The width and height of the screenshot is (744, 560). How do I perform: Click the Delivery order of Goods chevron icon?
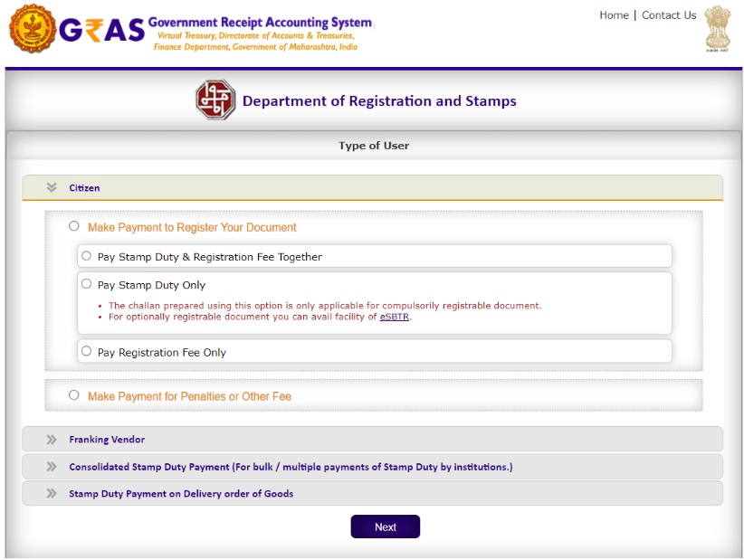coord(52,494)
